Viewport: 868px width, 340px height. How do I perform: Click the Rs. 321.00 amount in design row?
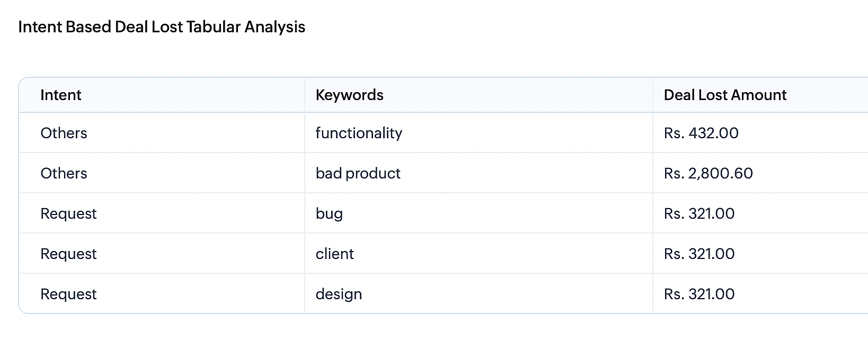699,294
